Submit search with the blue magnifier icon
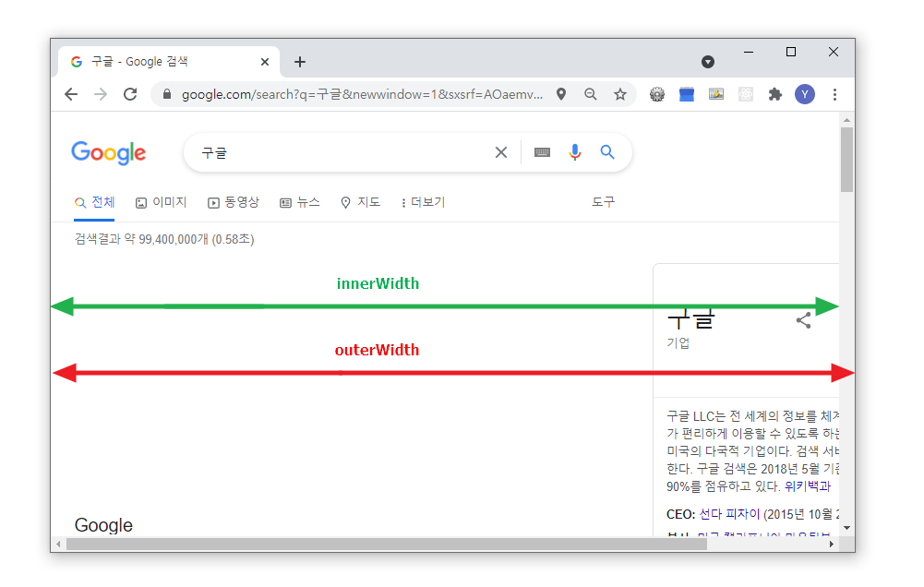 point(607,152)
